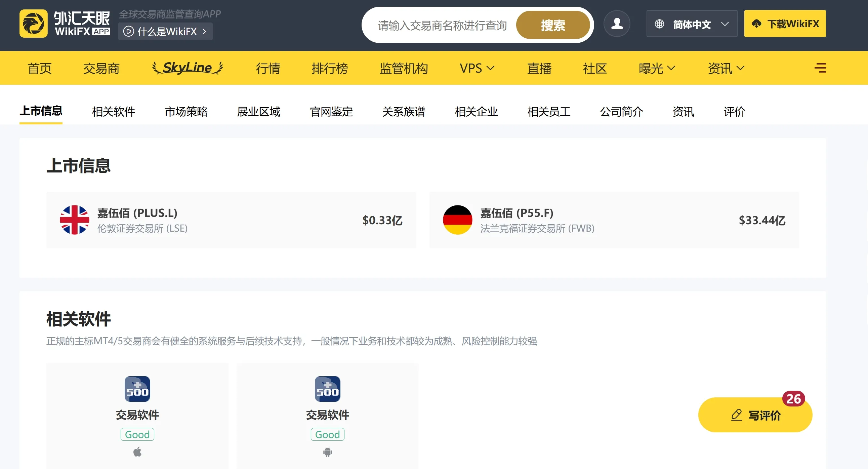Switch to the 市场策略 tab

(x=186, y=112)
